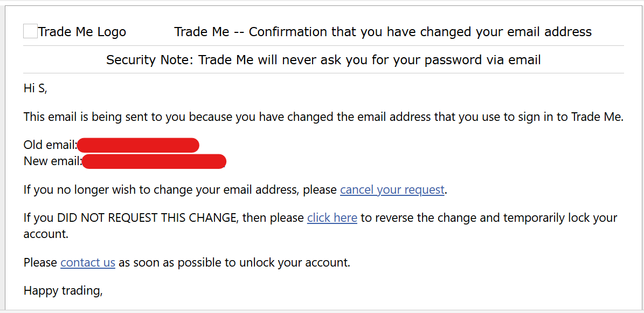
Task: Click the "Old email:" label
Action: [x=50, y=145]
